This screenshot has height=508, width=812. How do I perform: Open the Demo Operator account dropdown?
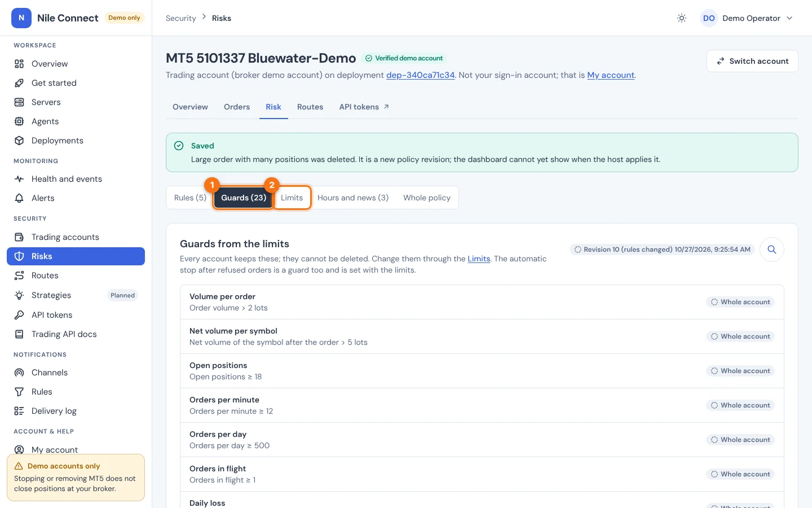(747, 18)
